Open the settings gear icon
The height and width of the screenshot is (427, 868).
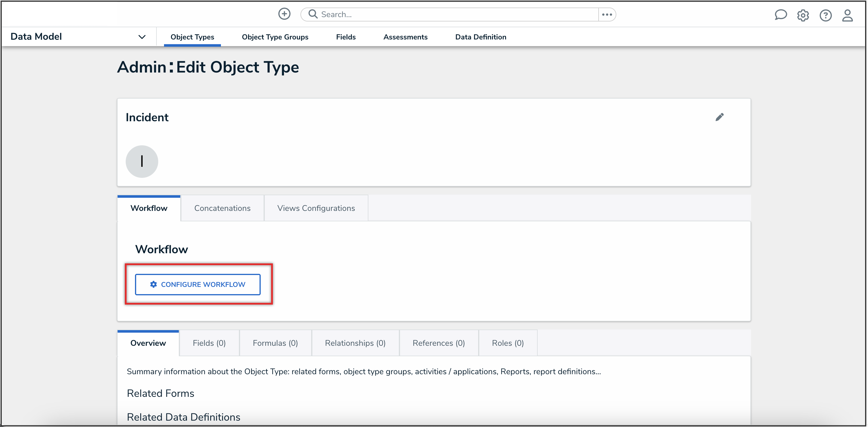click(x=803, y=15)
